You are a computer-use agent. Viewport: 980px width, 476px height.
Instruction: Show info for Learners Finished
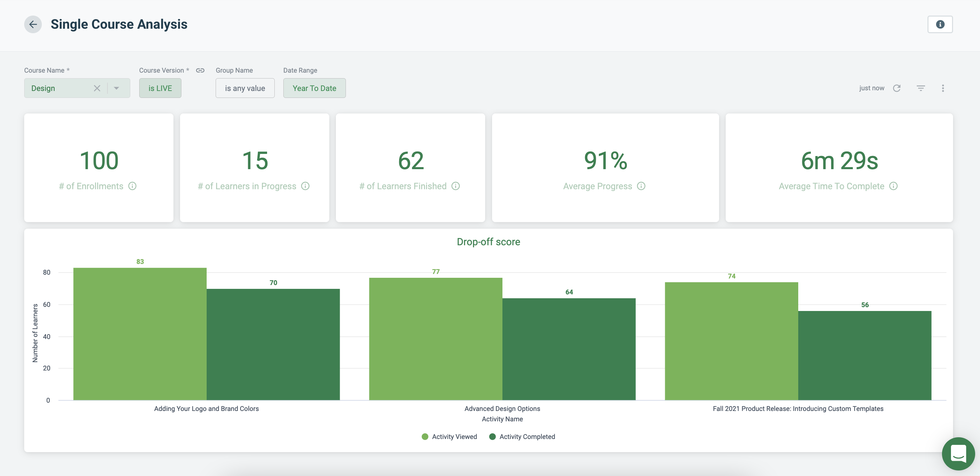pos(455,186)
